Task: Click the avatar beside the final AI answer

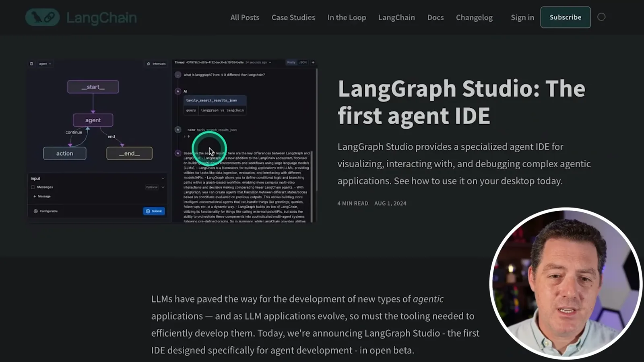Action: (178, 153)
